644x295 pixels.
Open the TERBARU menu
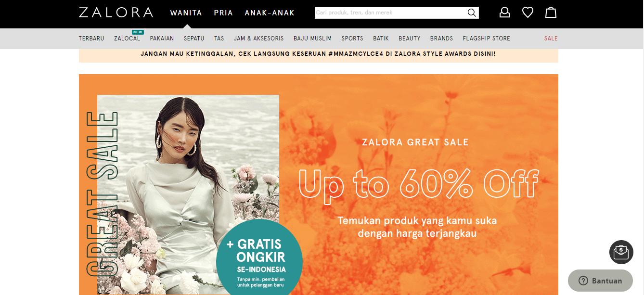pos(91,38)
